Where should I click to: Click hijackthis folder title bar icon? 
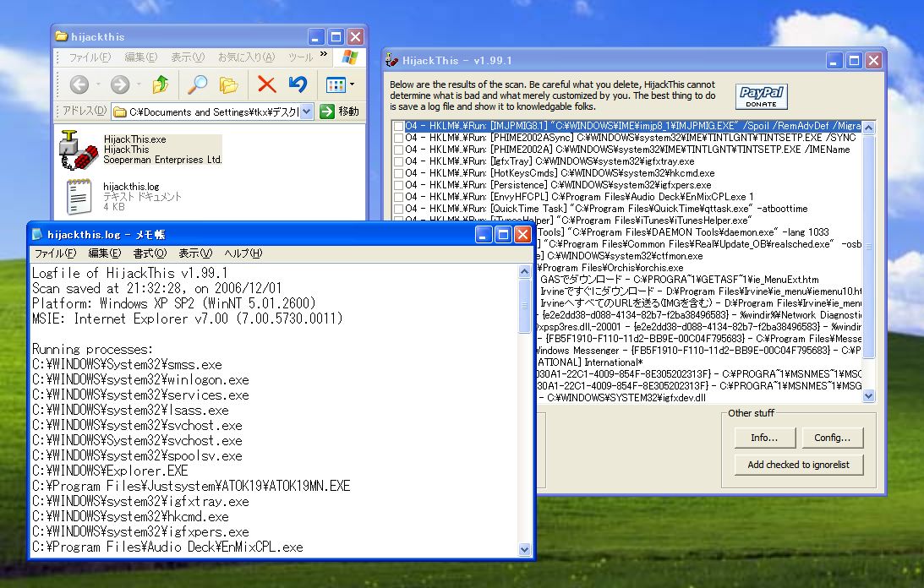61,36
